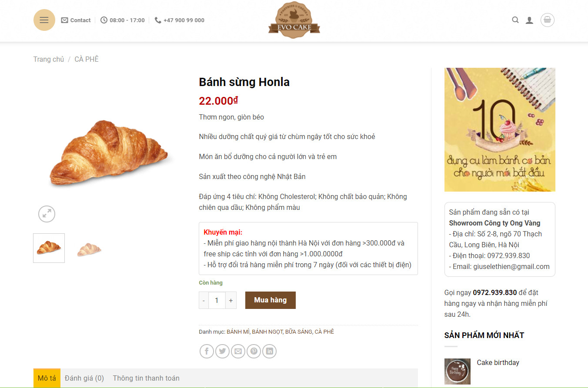The height and width of the screenshot is (388, 588).
Task: Share product via email icon
Action: coord(238,351)
